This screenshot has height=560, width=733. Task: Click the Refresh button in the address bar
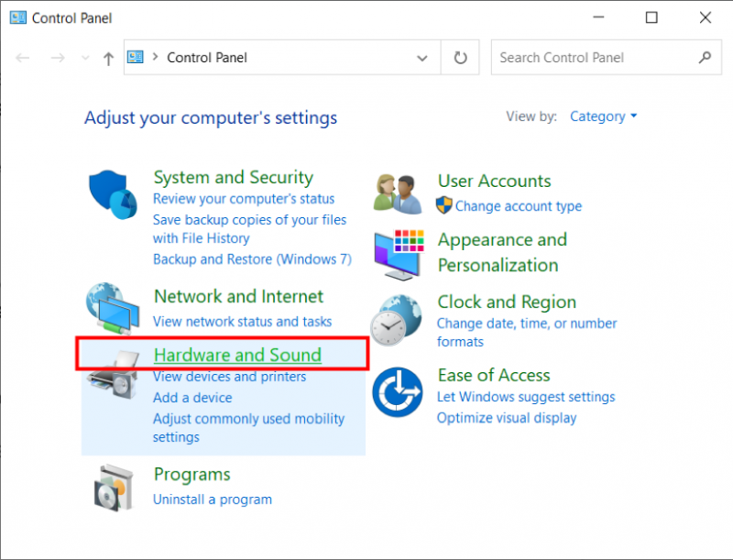(x=460, y=57)
